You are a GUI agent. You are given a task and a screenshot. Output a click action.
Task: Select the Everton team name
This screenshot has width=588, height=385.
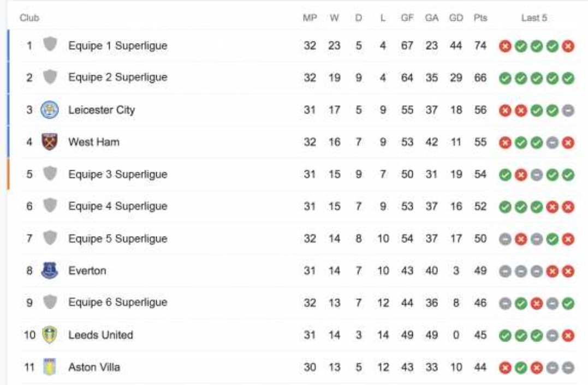[87, 270]
